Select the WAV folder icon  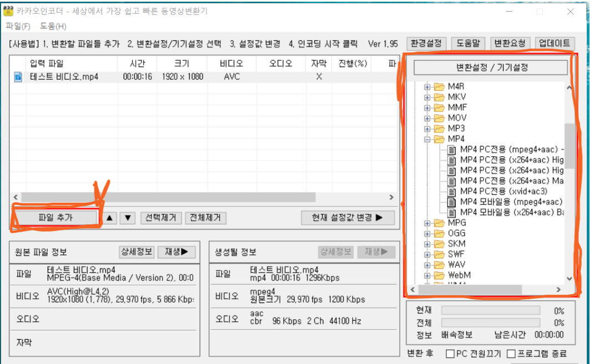tap(439, 265)
